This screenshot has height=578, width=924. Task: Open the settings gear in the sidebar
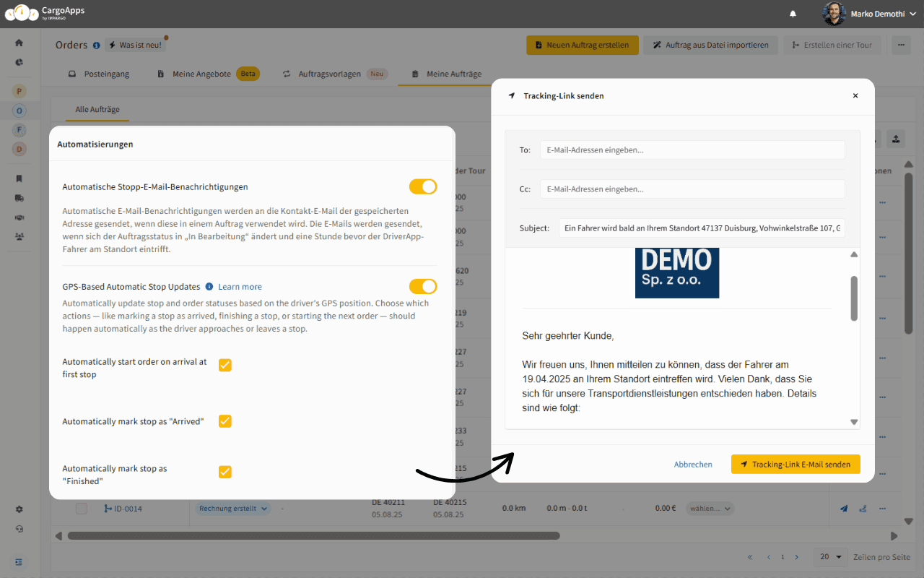click(x=19, y=509)
